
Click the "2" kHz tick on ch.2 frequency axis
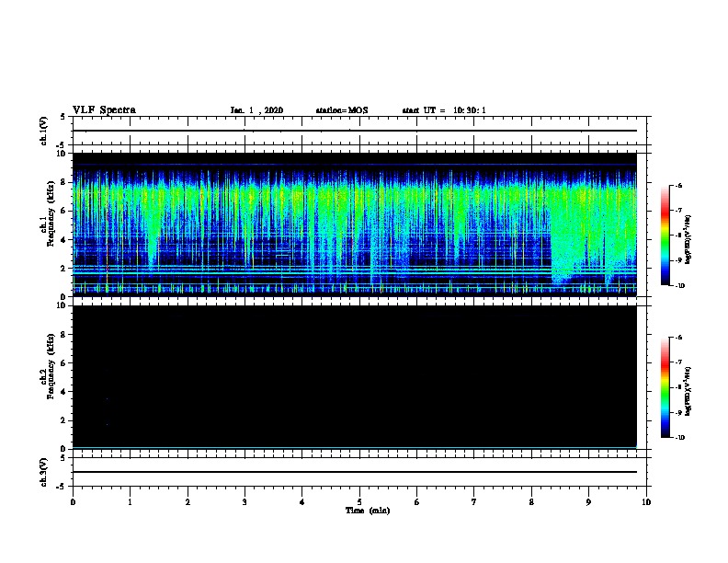(64, 420)
